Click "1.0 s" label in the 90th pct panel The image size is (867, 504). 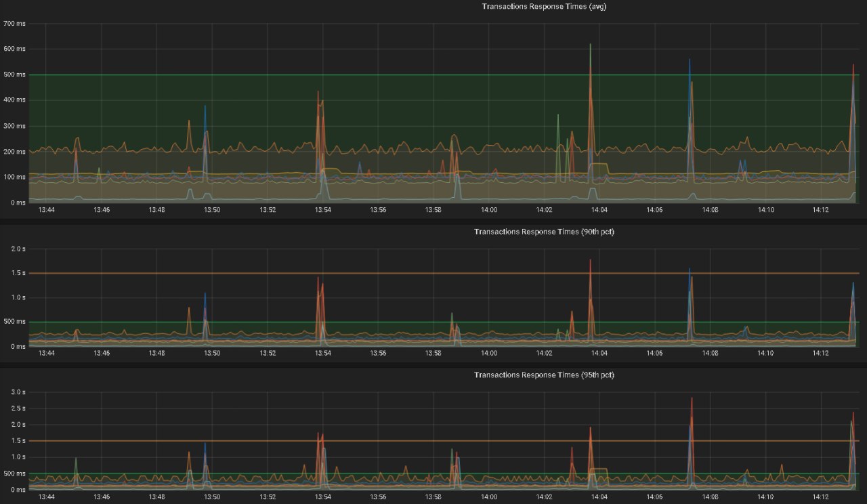(x=18, y=297)
